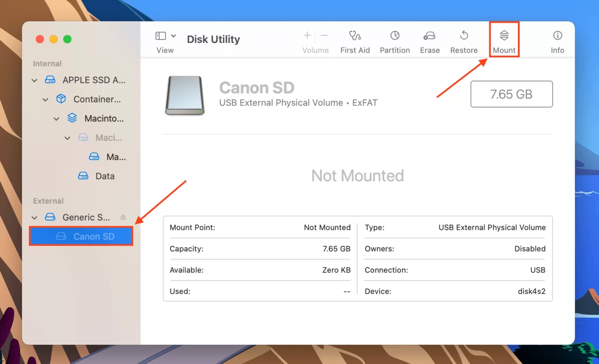Collapse the APPLE SSD tree item

(34, 80)
